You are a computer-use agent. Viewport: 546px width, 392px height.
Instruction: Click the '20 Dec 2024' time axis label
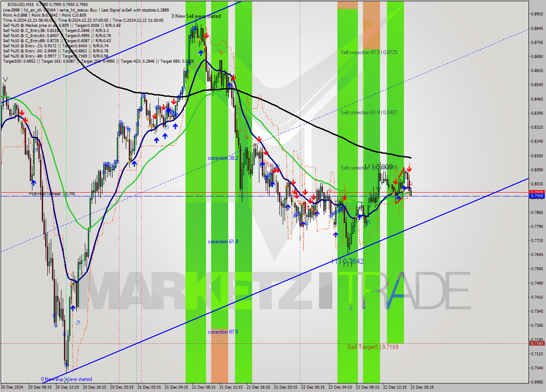tap(12, 388)
